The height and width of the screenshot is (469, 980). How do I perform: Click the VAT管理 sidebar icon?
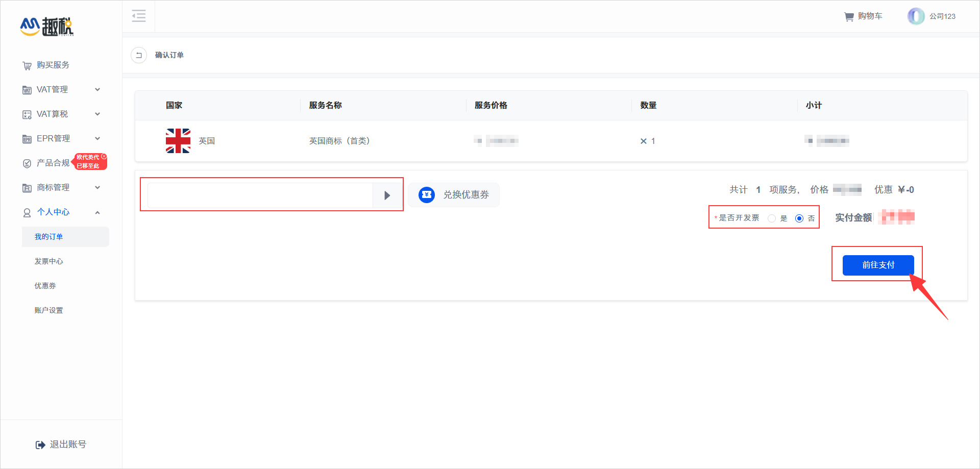point(27,89)
